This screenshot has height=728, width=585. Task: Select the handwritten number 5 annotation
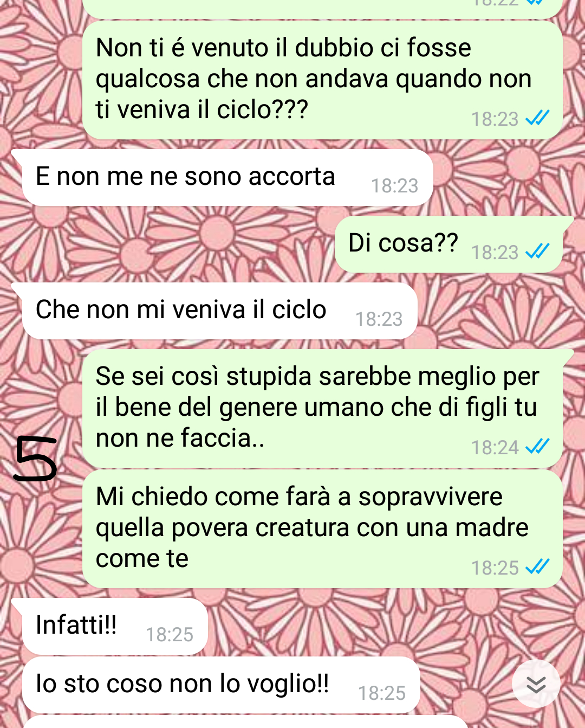pyautogui.click(x=35, y=459)
